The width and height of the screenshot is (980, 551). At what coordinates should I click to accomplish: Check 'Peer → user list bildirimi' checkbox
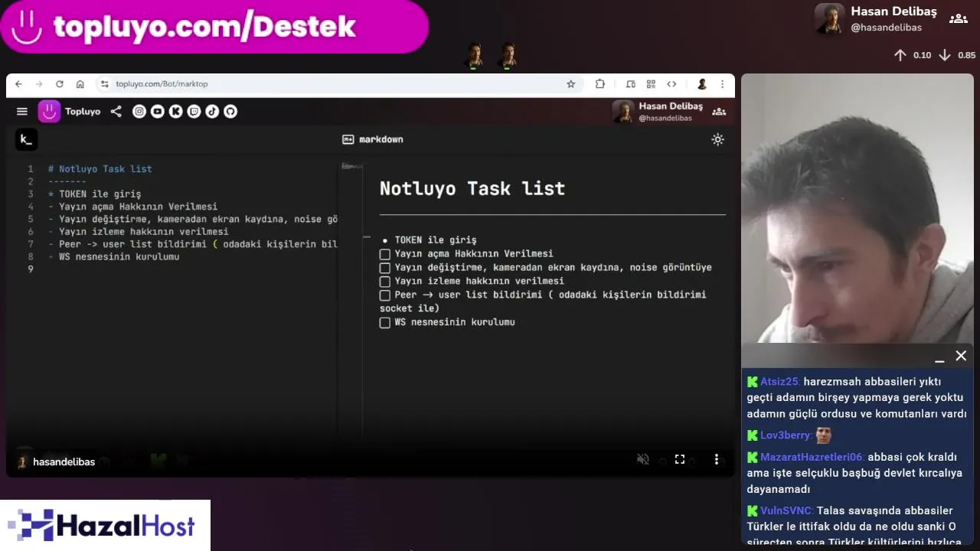pos(385,295)
